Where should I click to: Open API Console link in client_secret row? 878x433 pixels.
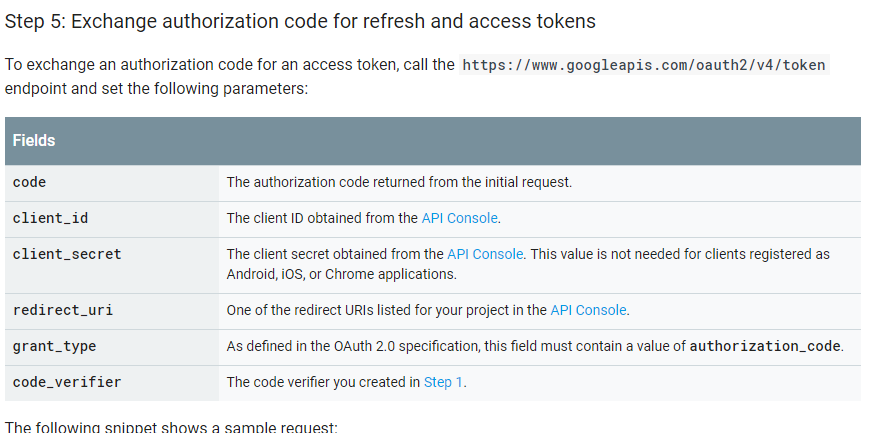pyautogui.click(x=485, y=254)
